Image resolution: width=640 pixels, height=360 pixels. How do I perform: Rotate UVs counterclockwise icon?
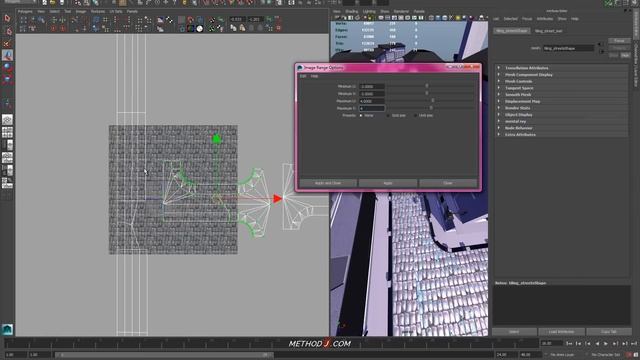click(53, 29)
